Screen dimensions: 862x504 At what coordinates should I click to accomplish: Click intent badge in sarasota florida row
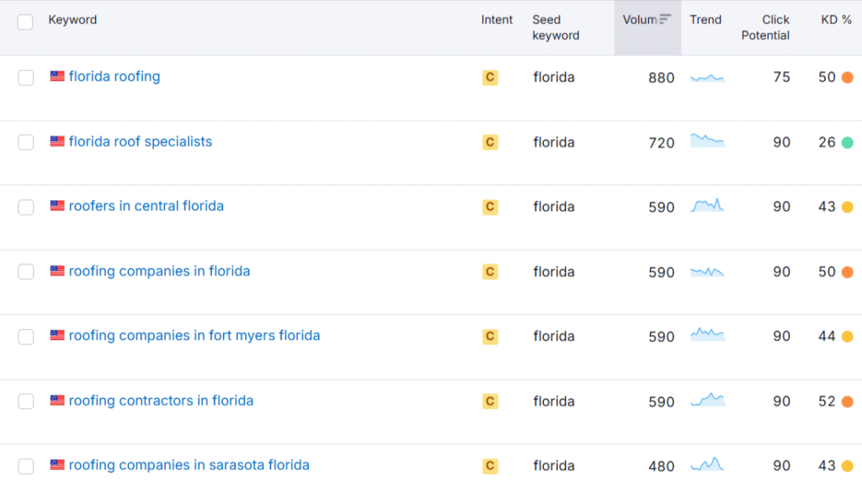[490, 466]
